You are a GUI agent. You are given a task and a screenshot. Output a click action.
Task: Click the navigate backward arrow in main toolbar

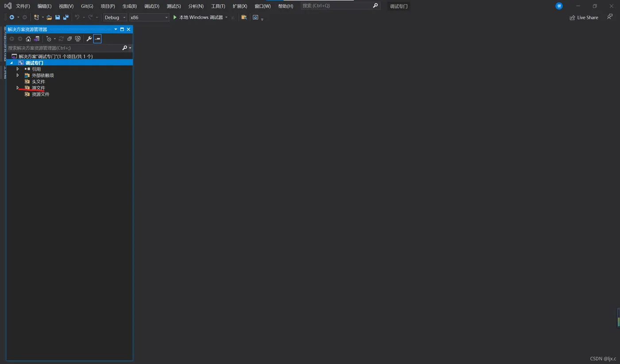pyautogui.click(x=12, y=17)
